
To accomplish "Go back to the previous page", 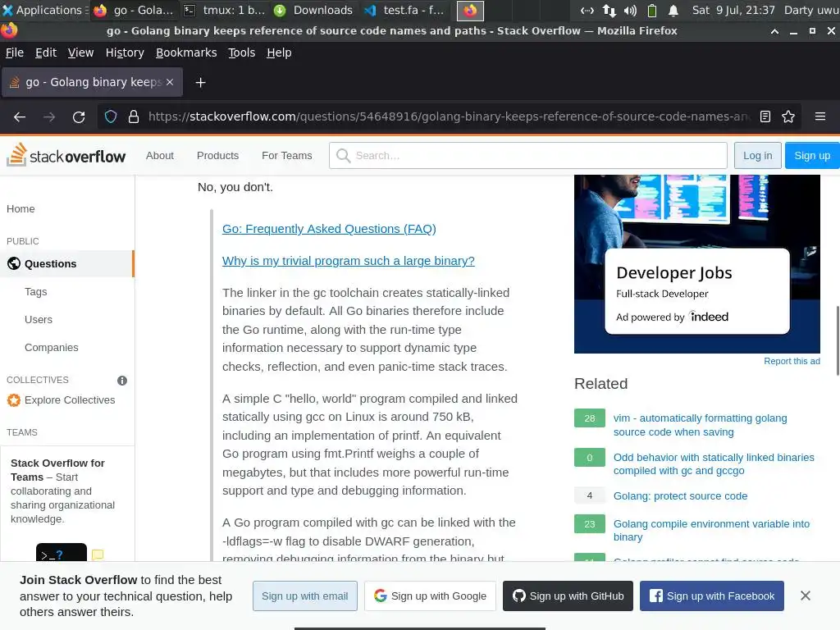I will pos(20,116).
